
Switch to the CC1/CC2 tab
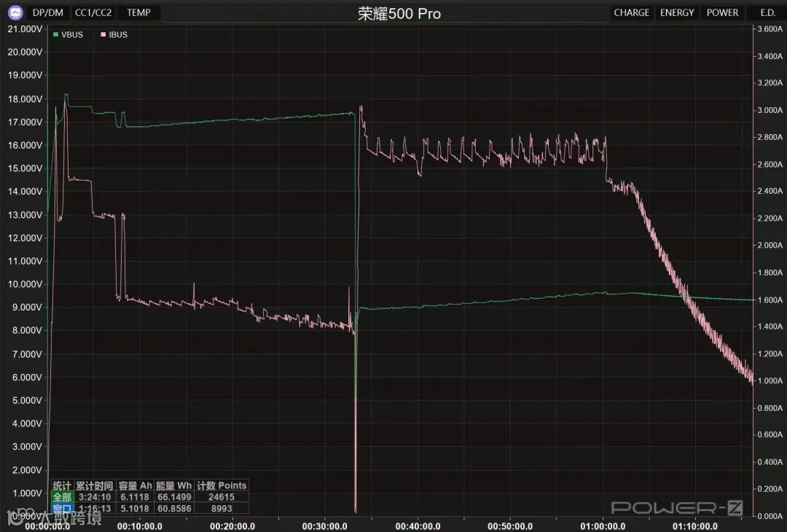tap(93, 12)
